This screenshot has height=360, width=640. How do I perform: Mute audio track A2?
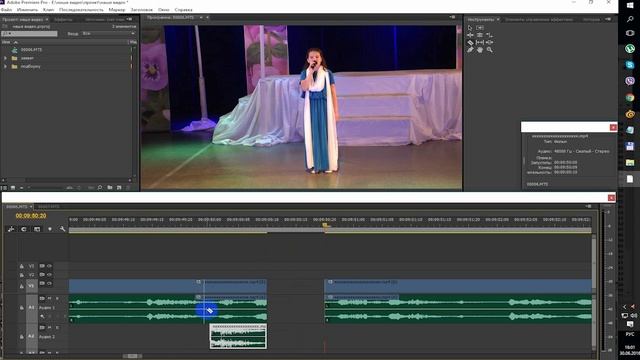click(x=49, y=328)
